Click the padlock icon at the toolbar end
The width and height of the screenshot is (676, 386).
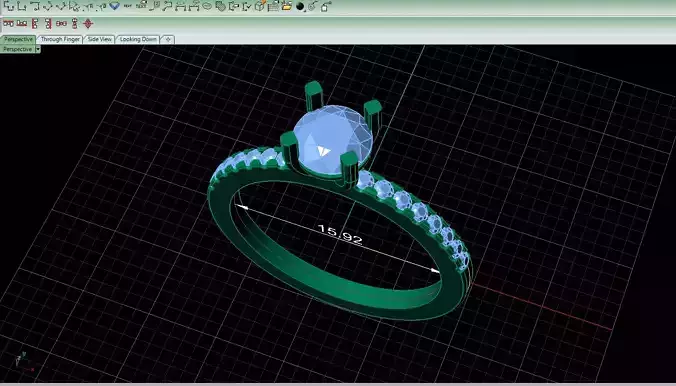tap(326, 6)
